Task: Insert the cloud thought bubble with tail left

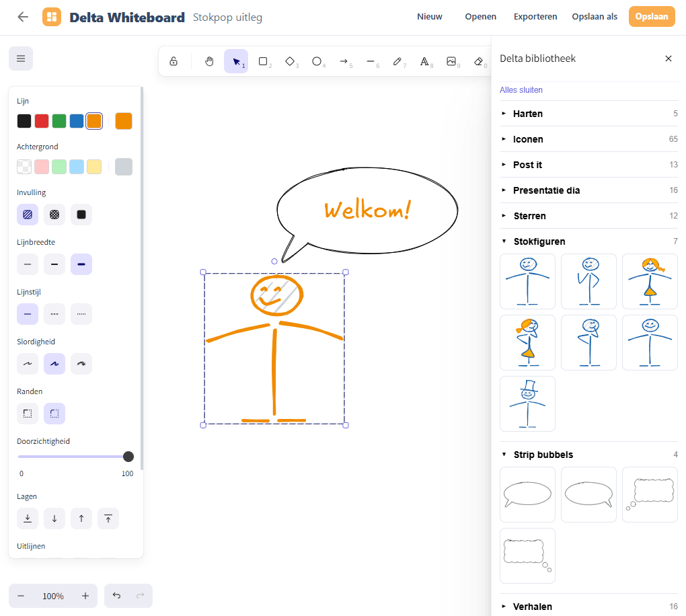Action: pos(650,494)
